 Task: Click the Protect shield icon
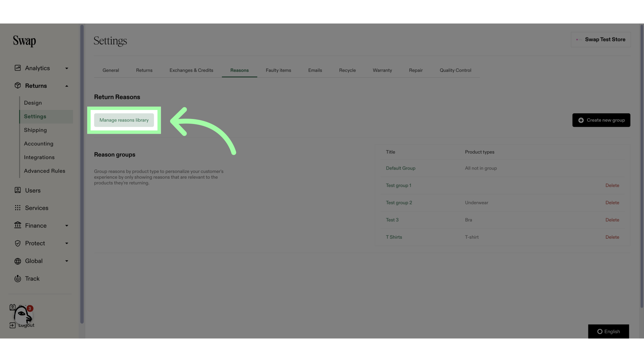point(18,243)
